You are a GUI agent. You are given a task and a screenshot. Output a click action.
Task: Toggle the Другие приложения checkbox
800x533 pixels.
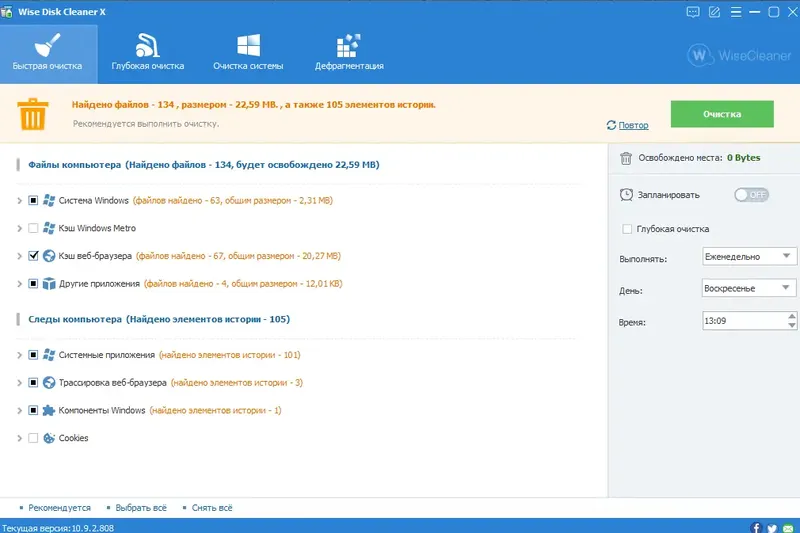pos(33,283)
